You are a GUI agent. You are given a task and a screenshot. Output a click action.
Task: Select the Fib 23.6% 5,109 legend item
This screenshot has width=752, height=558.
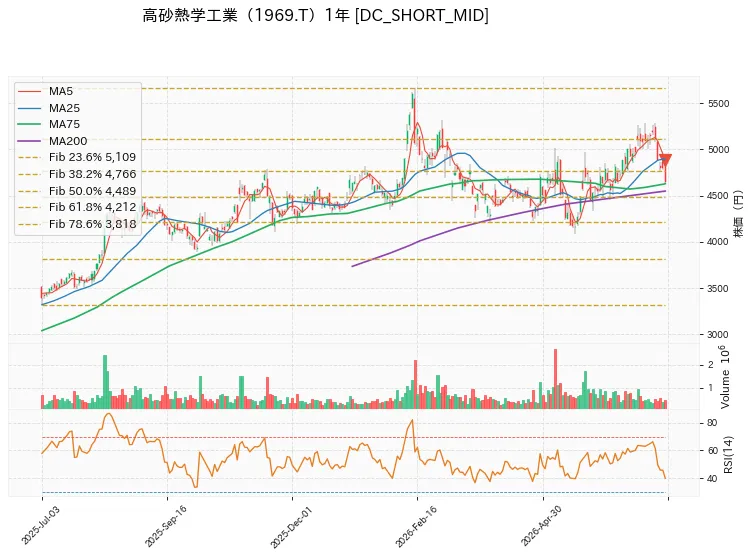77,157
